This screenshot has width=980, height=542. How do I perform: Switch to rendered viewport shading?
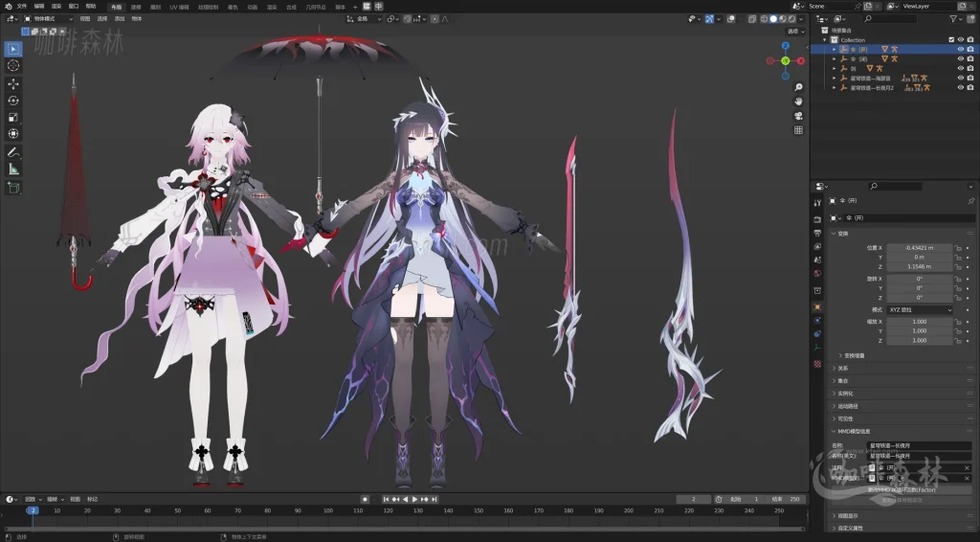(x=791, y=19)
